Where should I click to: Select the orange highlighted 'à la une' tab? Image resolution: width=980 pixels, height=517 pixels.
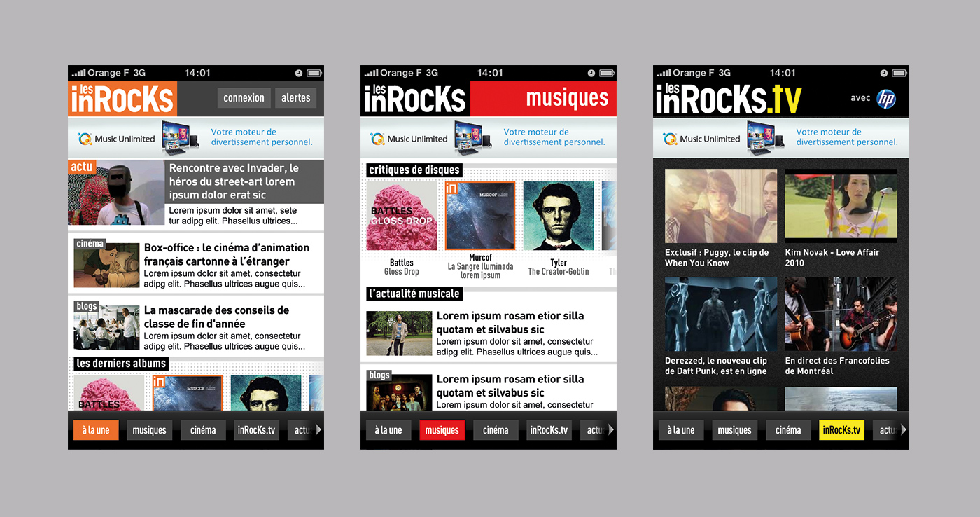click(x=96, y=430)
